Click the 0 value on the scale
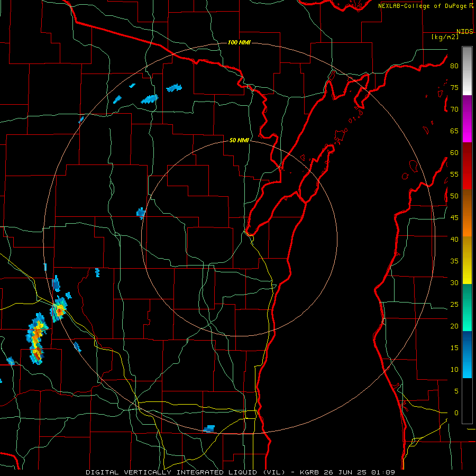Screen dimensions: 476x476 tap(456, 413)
